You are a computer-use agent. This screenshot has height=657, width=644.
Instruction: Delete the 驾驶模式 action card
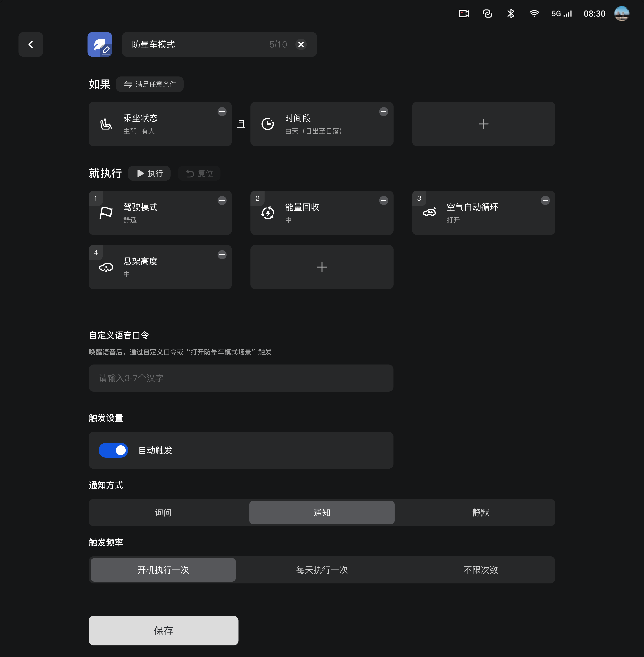coord(222,200)
